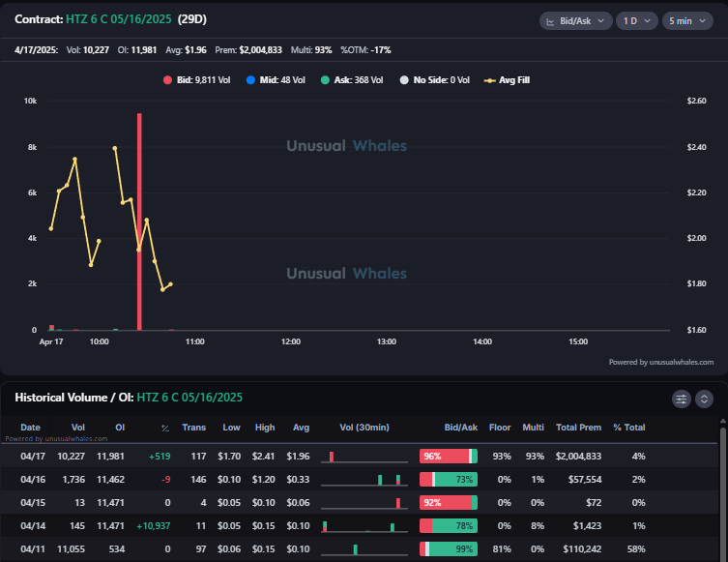This screenshot has width=728, height=562.
Task: Sort table by Multi column
Action: click(533, 428)
